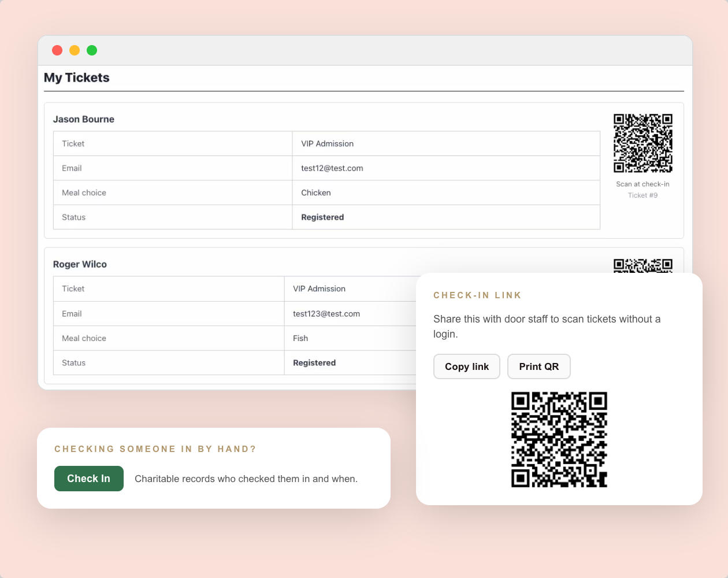Select the Roger Wilco name heading
728x578 pixels.
[x=80, y=264]
